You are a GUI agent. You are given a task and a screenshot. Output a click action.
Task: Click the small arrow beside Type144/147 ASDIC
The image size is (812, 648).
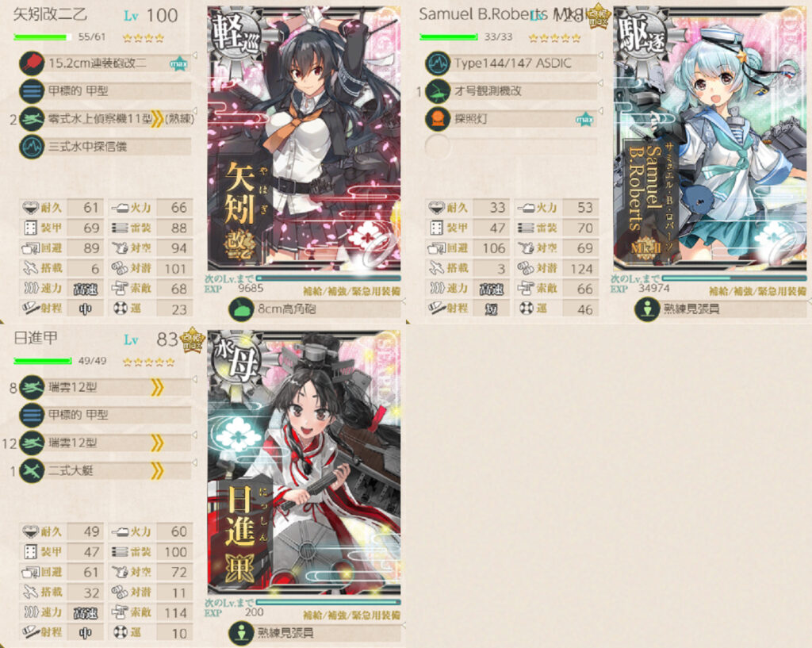click(601, 55)
